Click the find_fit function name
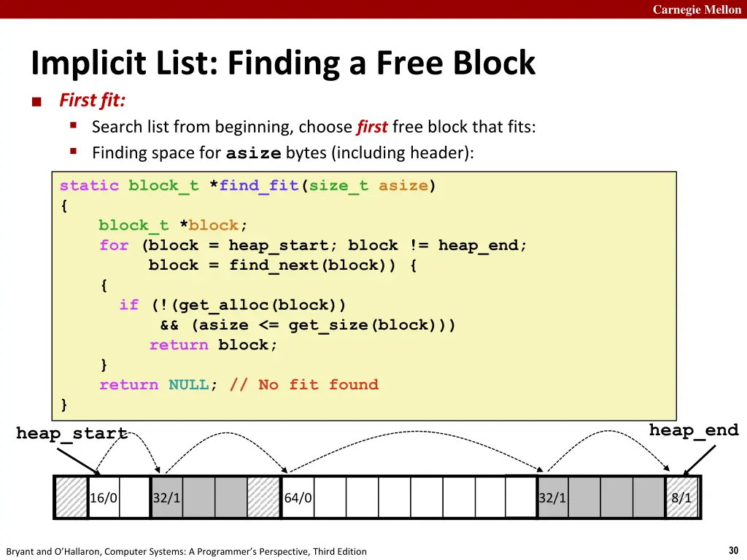 click(259, 185)
